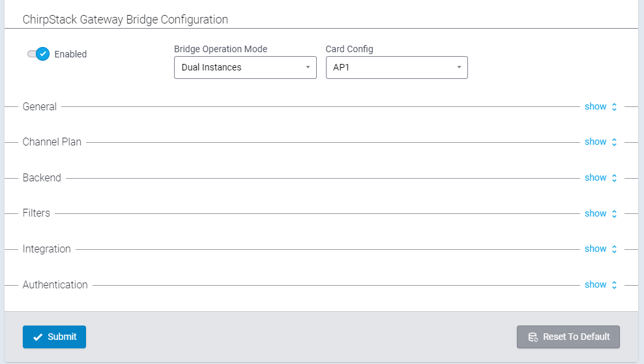Expand the Channel Plan chevron icon
This screenshot has height=364, width=644.
click(615, 142)
